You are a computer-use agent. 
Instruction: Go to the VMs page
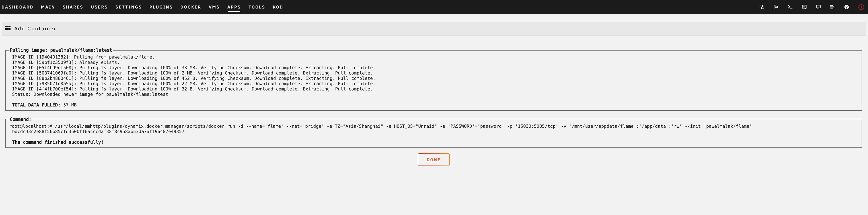(214, 7)
